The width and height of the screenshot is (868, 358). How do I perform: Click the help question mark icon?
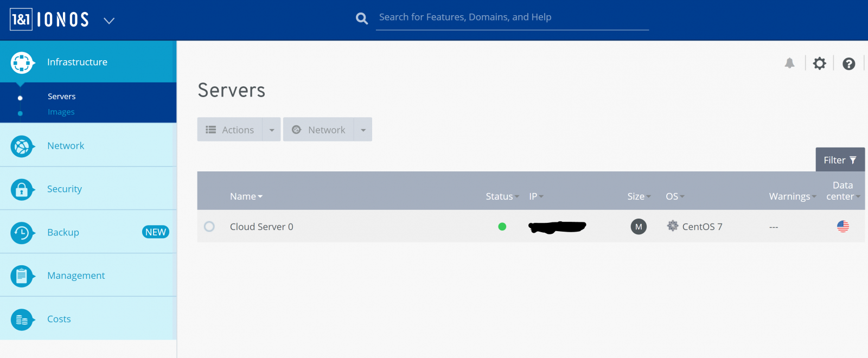[848, 64]
